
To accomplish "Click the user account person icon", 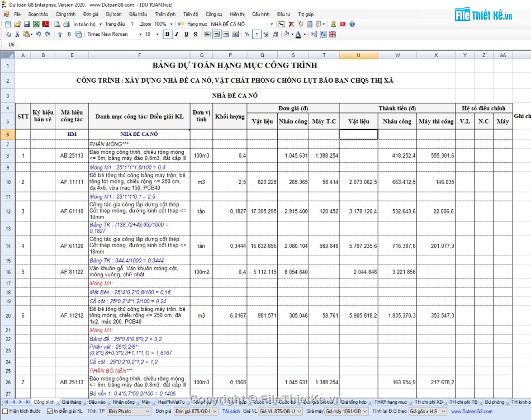I will point(333,24).
